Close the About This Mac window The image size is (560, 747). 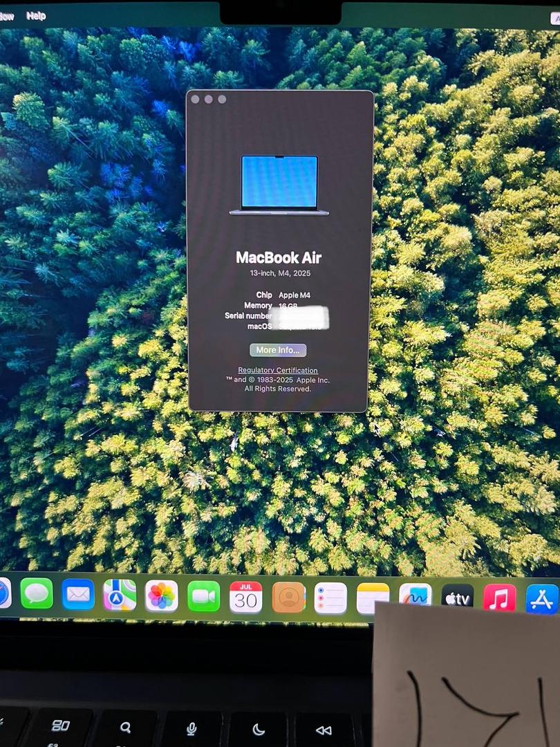[x=195, y=99]
